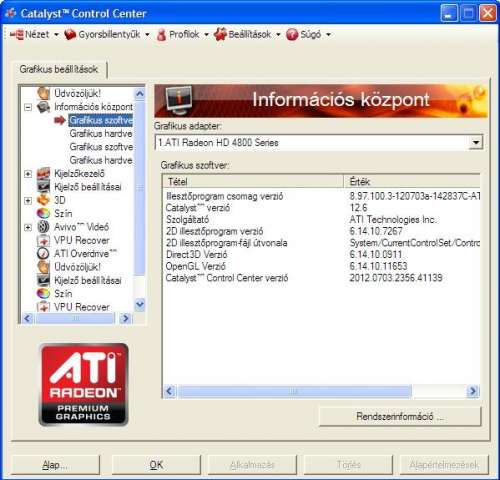This screenshot has height=480, width=500.
Task: Expand the Kijelzőkezelő tree node
Action: click(x=28, y=174)
